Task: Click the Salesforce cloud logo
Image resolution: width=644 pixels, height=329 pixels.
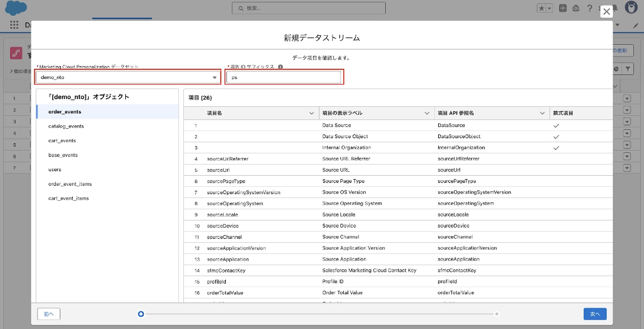Action: 16,9
